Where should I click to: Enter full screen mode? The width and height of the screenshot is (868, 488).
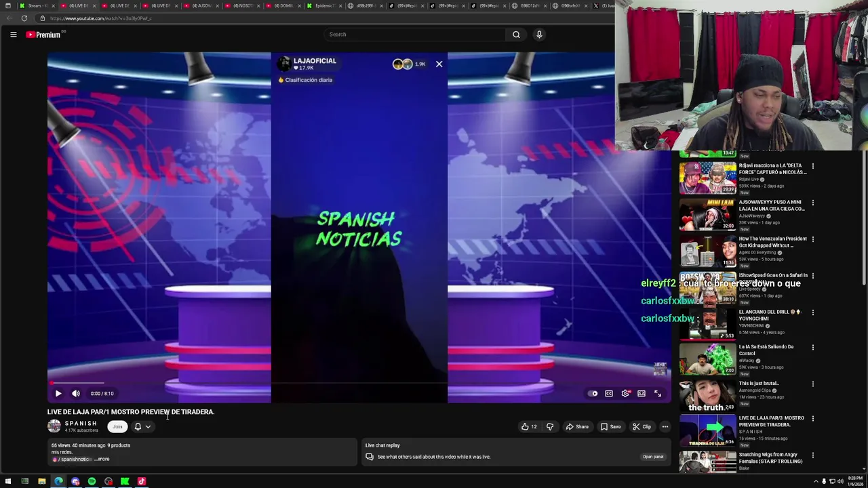pos(658,393)
